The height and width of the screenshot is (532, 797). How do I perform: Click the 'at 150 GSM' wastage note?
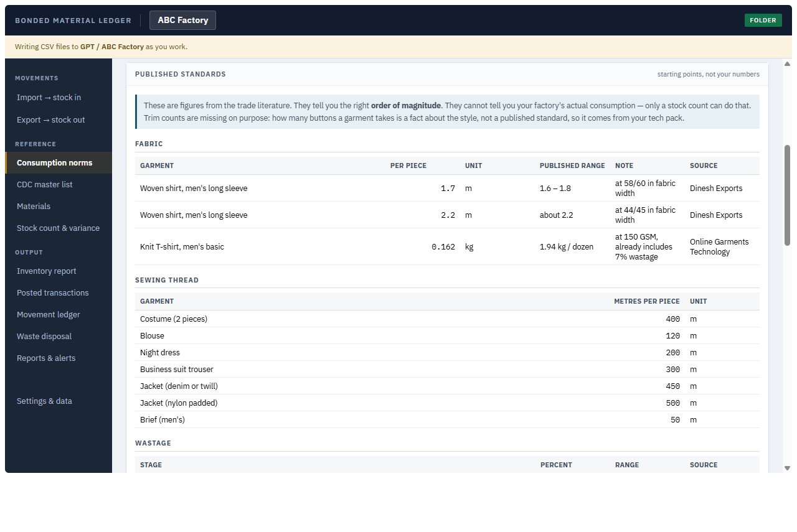pyautogui.click(x=644, y=247)
